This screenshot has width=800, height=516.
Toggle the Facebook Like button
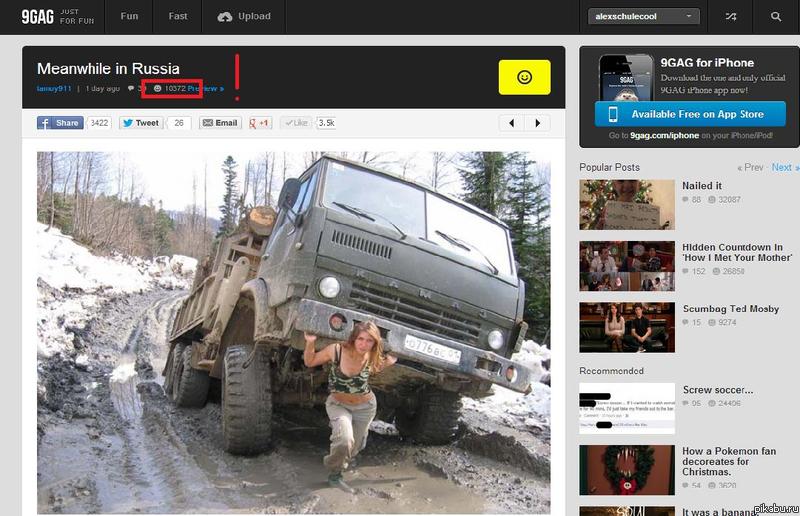click(296, 123)
